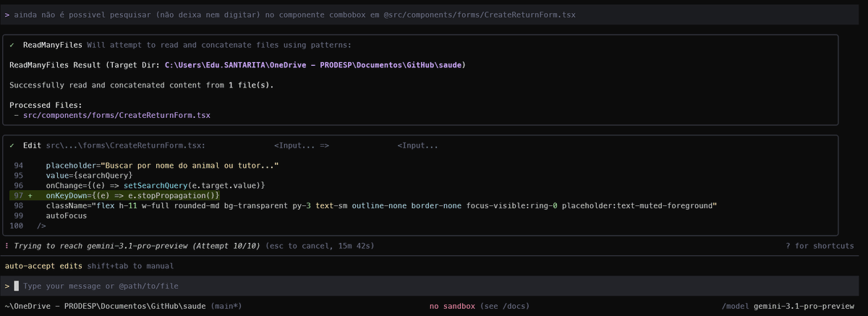Click the spinner beside 'Trying to reach gemini'
868x316 pixels.
(x=7, y=246)
